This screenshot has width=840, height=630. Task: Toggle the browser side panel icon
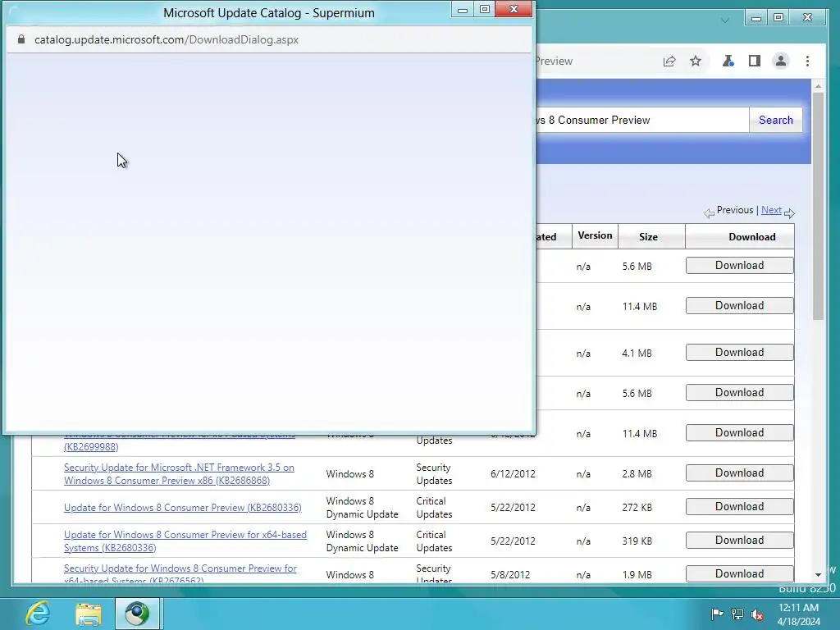(x=755, y=61)
